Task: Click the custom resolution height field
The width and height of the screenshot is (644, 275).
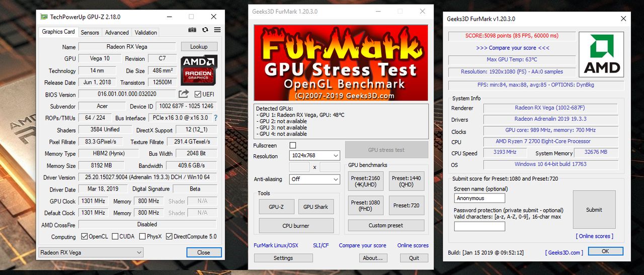Action: coord(330,167)
